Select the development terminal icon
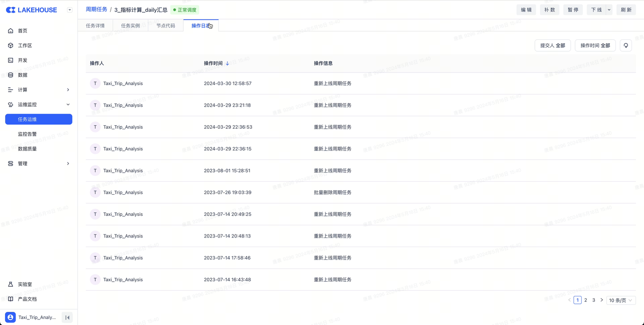 coord(11,60)
